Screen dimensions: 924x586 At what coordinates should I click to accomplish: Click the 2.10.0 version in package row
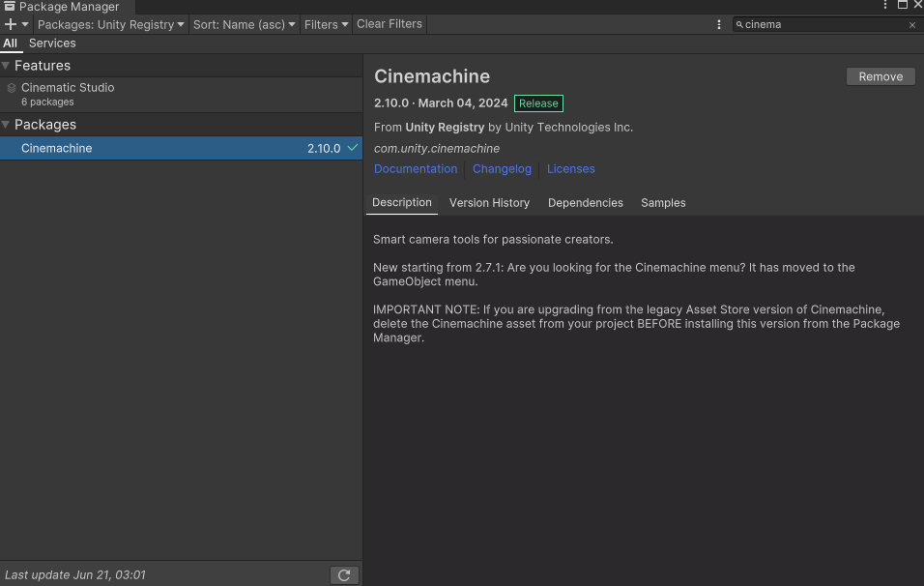click(x=324, y=149)
